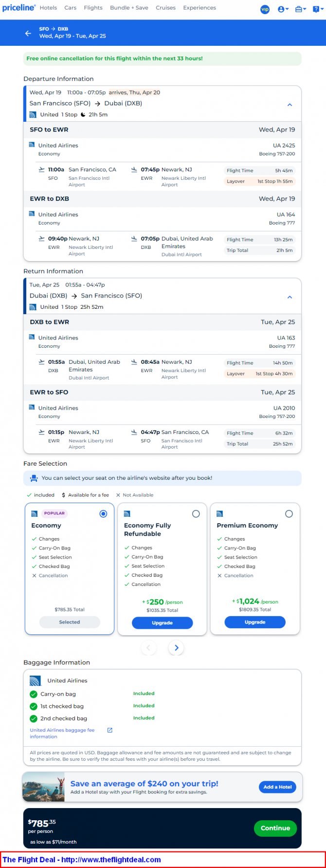326x868 pixels.
Task: Click United logo on Premium Economy card
Action: coord(219,514)
